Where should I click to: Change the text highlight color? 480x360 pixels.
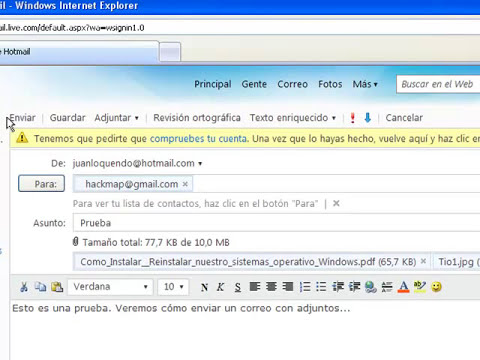pyautogui.click(x=420, y=287)
